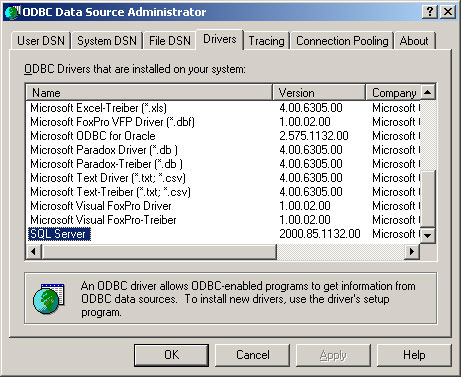Screen dimensions: 461x377
Task: Click the greyed-out Apply button
Action: click(333, 355)
